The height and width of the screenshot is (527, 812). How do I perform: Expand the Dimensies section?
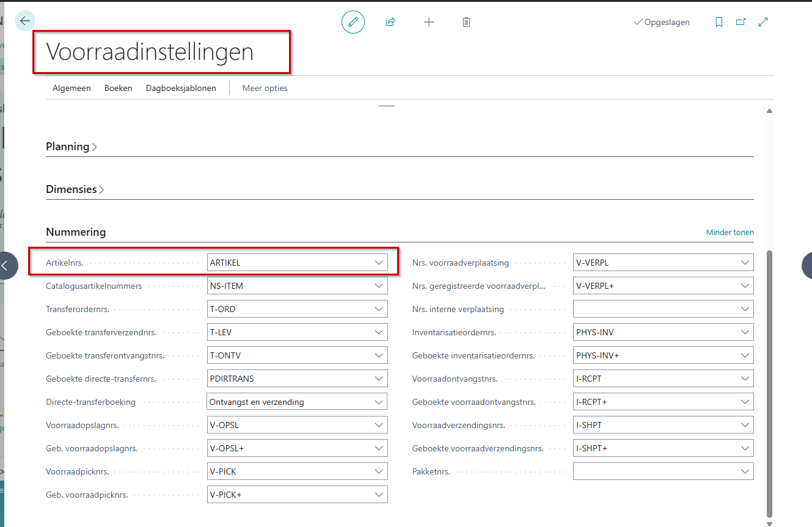click(x=75, y=189)
